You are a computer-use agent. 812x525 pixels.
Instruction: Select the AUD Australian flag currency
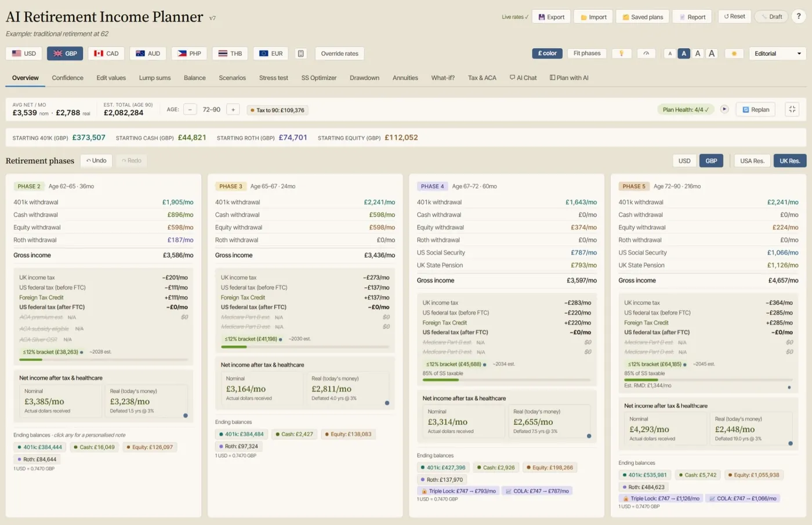coord(148,53)
